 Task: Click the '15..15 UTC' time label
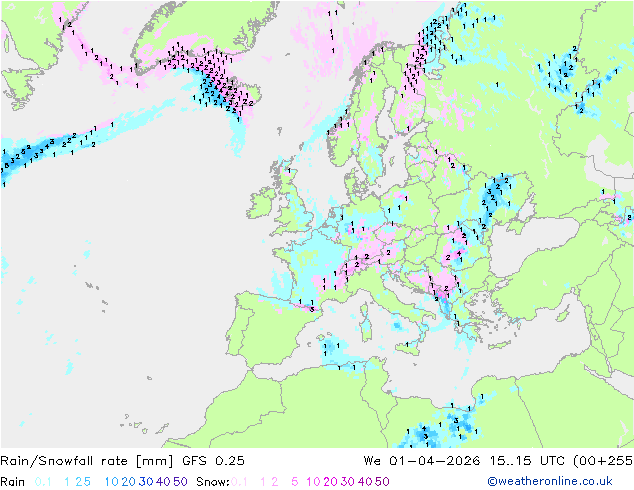528,460
